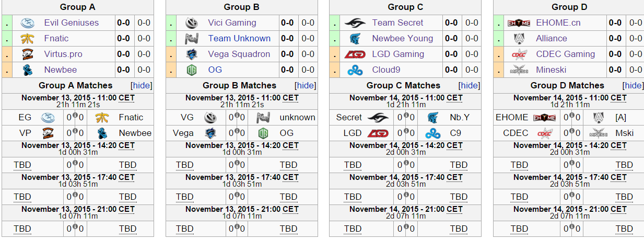Click the Team Secret logo in Group C standings
Image resolution: width=644 pixels, height=239 pixels.
[355, 23]
